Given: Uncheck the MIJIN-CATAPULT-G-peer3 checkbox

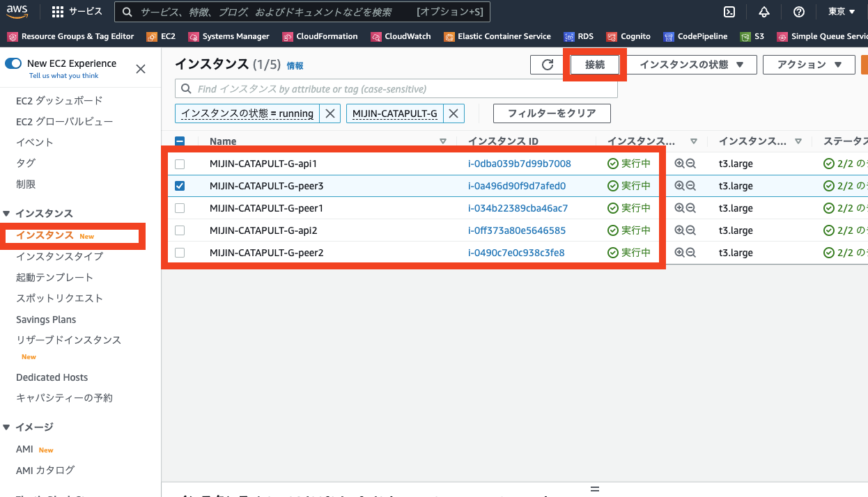Looking at the screenshot, I should click(180, 186).
